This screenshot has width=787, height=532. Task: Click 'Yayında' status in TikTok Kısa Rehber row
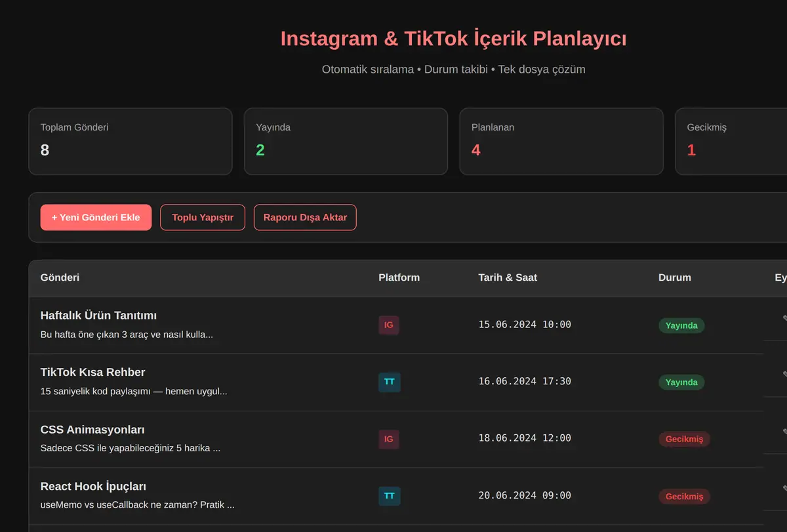(x=681, y=382)
